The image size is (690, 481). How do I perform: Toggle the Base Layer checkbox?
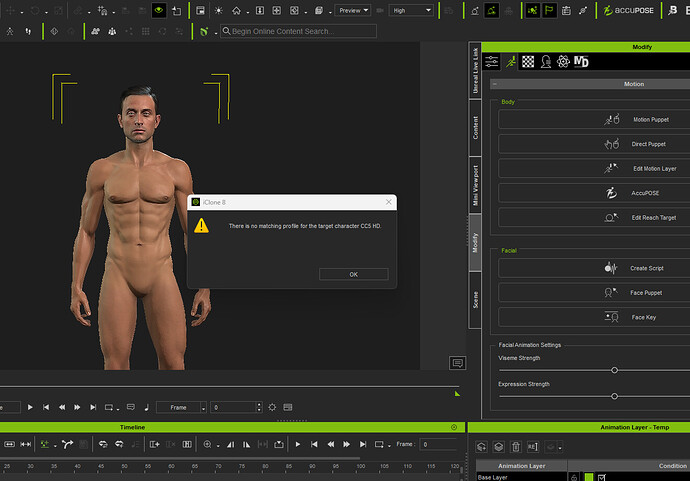coord(603,478)
